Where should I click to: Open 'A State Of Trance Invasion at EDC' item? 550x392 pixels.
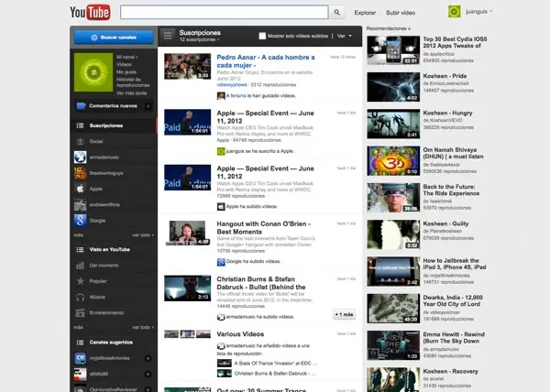(x=268, y=364)
